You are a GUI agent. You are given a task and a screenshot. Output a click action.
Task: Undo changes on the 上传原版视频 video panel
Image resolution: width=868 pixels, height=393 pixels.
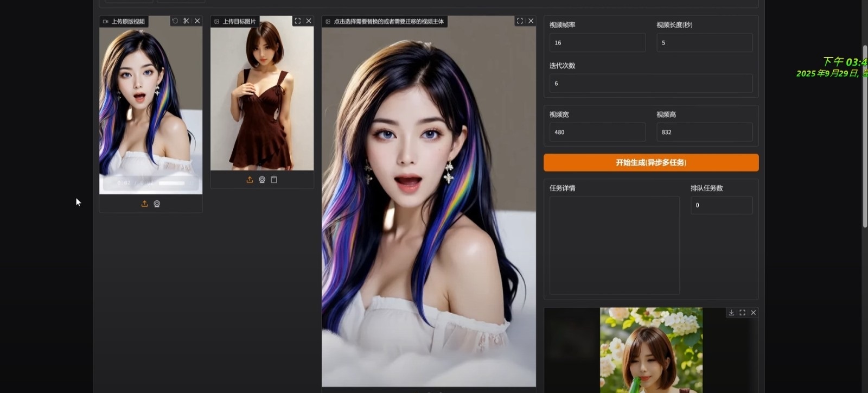pos(175,21)
